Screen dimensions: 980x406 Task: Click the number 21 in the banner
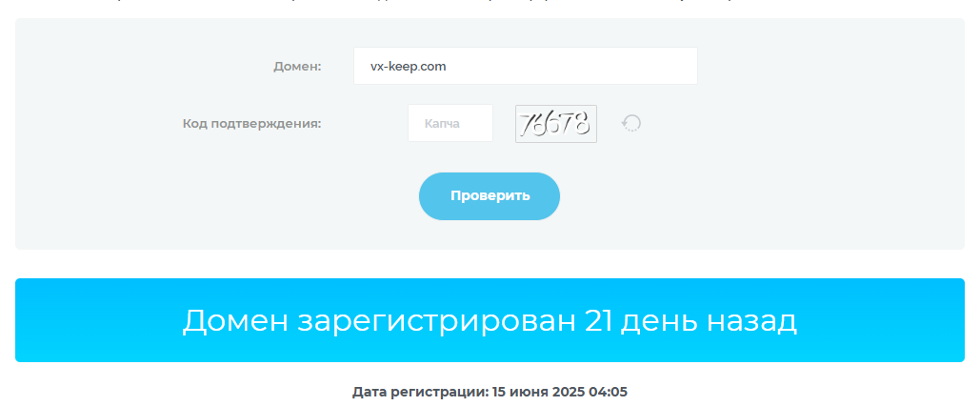(598, 321)
